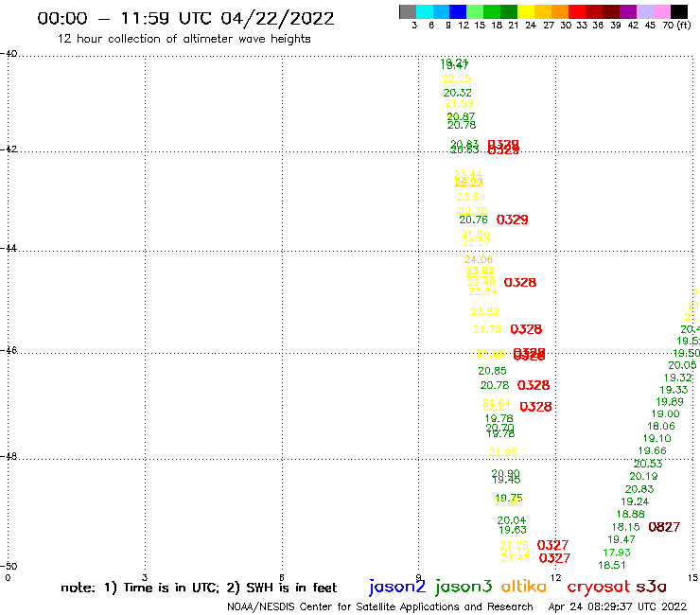700x615 pixels.
Task: Click the -44 latitude axis label
Action: click(x=9, y=248)
